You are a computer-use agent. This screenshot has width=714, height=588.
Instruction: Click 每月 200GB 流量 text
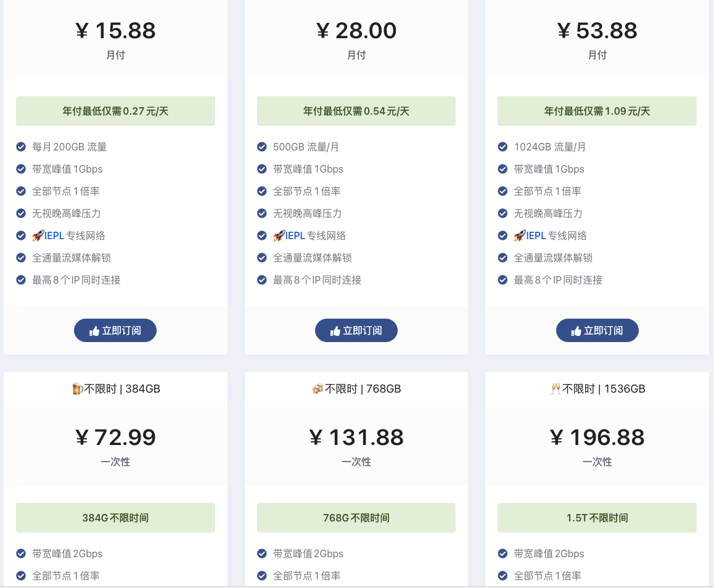click(69, 147)
